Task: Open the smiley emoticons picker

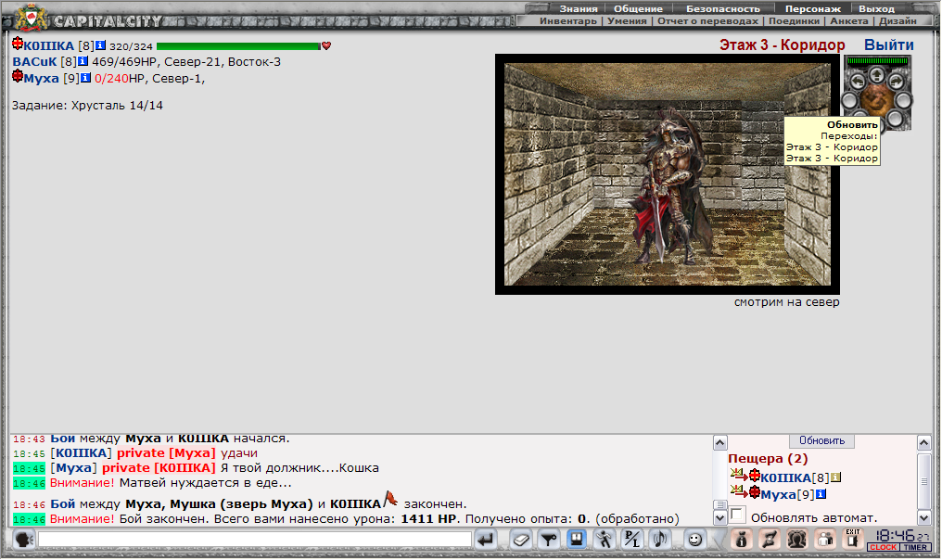Action: (x=695, y=540)
